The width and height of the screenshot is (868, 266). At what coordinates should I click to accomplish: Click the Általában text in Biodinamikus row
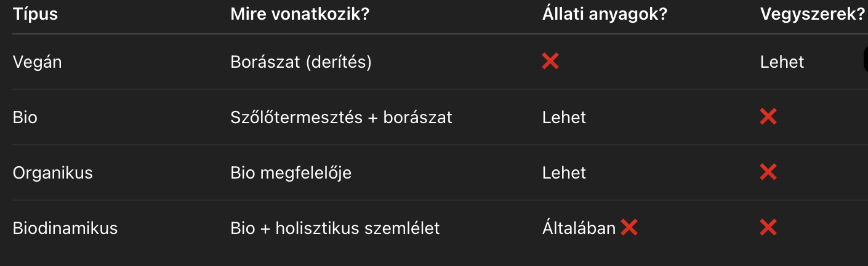pyautogui.click(x=579, y=228)
